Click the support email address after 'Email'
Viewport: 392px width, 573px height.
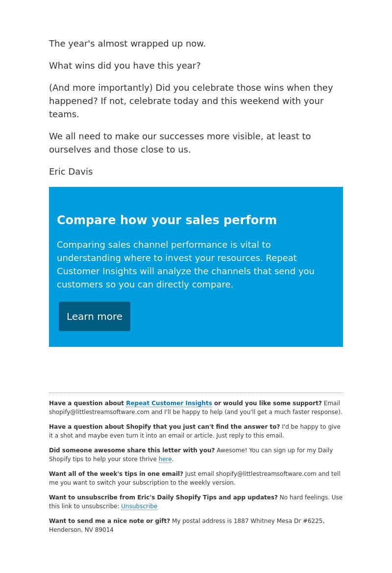[99, 412]
